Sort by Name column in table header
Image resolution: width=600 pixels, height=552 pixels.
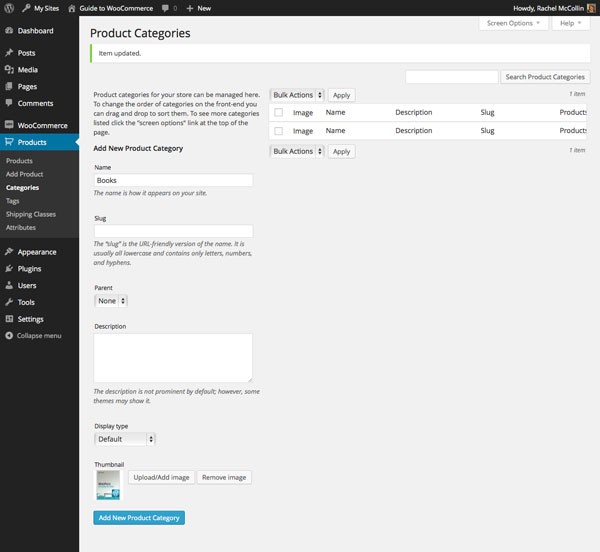click(x=335, y=112)
